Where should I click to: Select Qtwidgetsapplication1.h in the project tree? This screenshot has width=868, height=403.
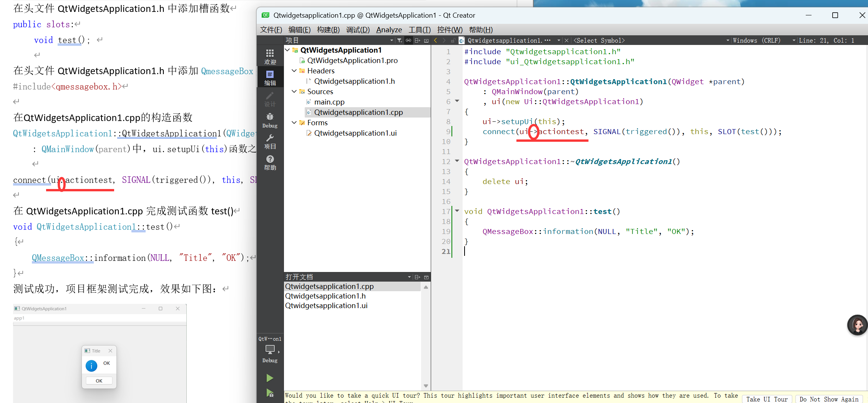point(354,81)
